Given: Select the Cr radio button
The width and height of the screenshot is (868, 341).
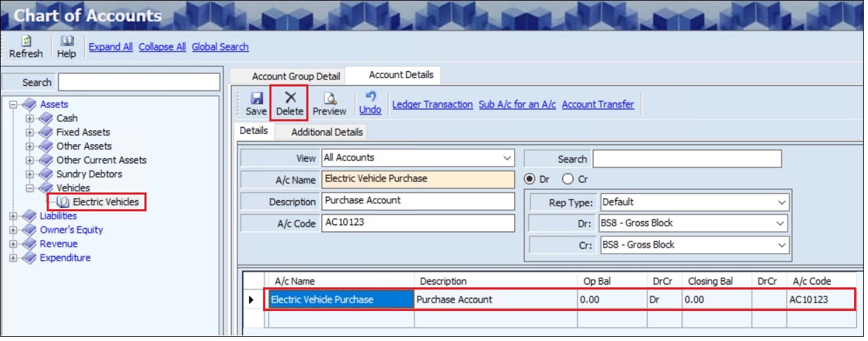Looking at the screenshot, I should click(x=567, y=179).
